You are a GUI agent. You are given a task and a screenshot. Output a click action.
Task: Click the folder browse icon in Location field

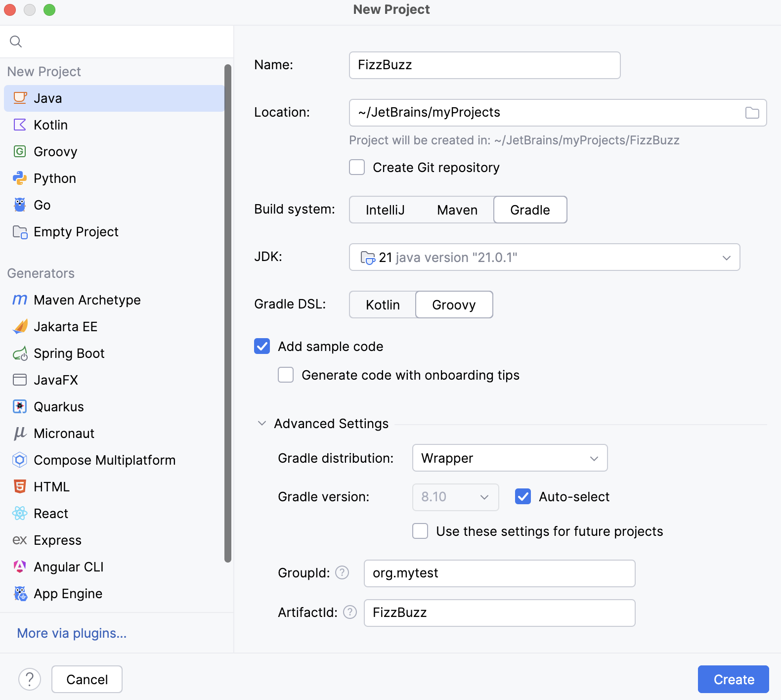pyautogui.click(x=752, y=113)
